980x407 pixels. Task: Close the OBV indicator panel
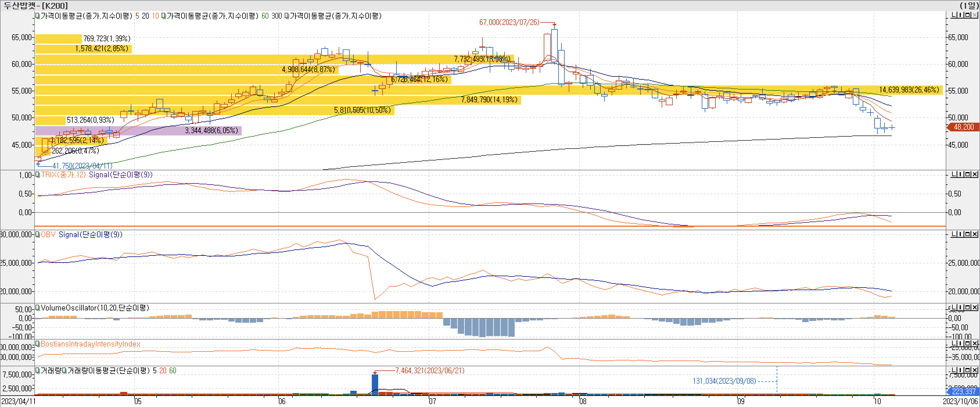(x=975, y=234)
